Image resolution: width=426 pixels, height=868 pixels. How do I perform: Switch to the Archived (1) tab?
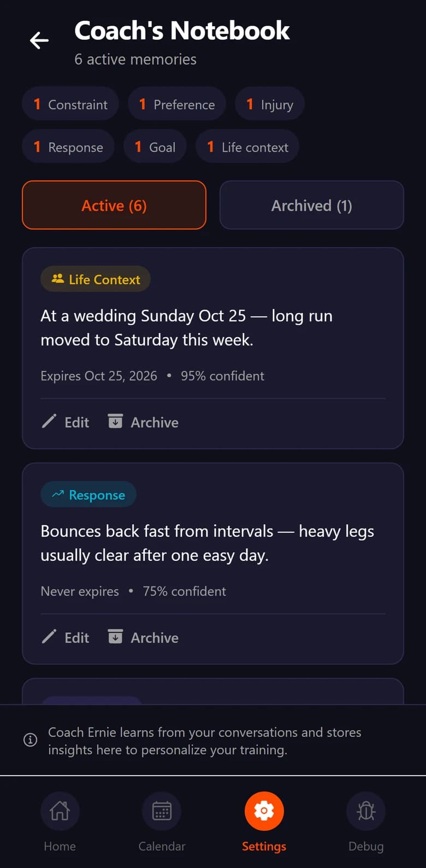tap(312, 205)
